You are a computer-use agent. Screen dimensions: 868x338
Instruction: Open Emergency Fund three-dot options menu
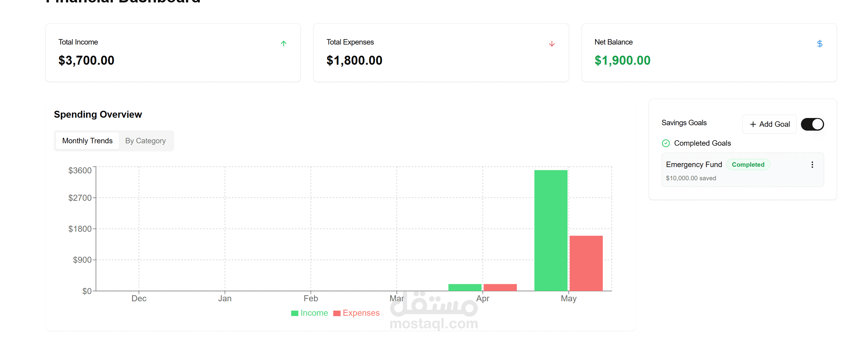812,165
